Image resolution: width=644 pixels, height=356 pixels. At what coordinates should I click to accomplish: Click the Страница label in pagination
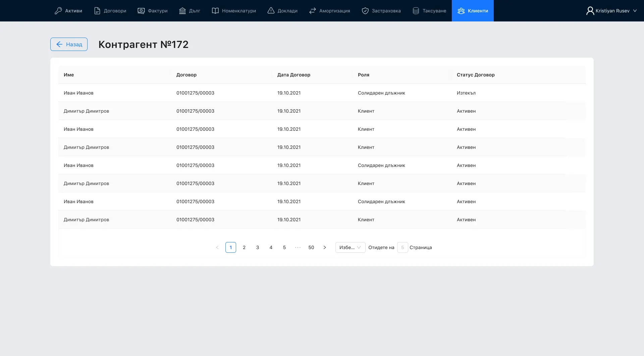[421, 247]
